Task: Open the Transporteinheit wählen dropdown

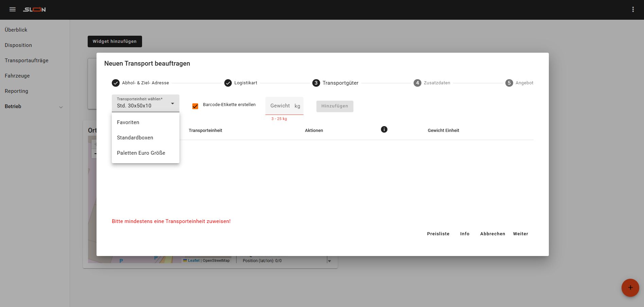Action: (x=145, y=103)
